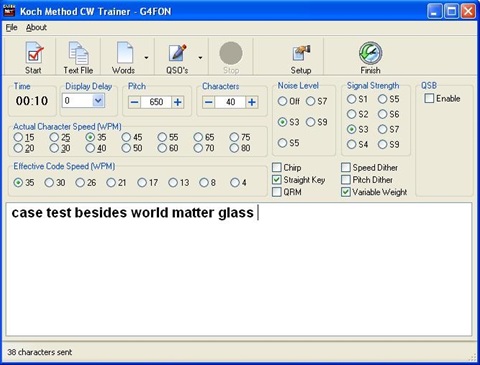The width and height of the screenshot is (480, 365).
Task: Open the Words dropdown arrow
Action: (x=146, y=58)
